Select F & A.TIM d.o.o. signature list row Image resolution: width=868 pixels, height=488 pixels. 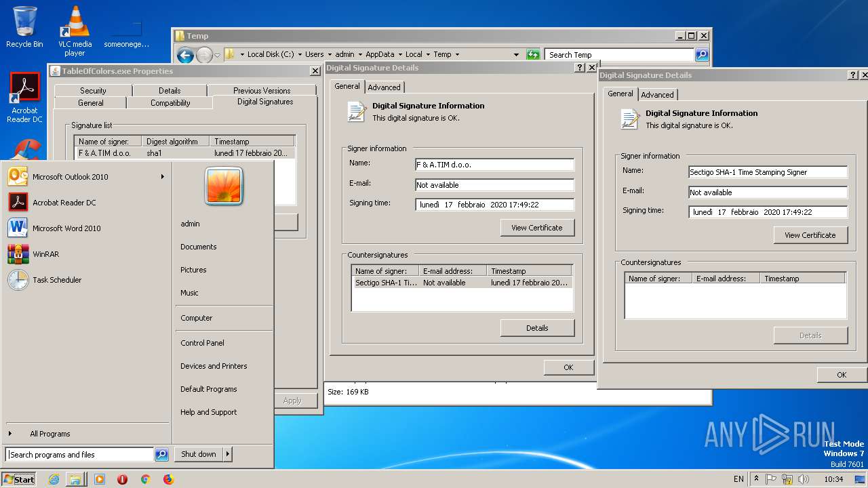coord(184,153)
